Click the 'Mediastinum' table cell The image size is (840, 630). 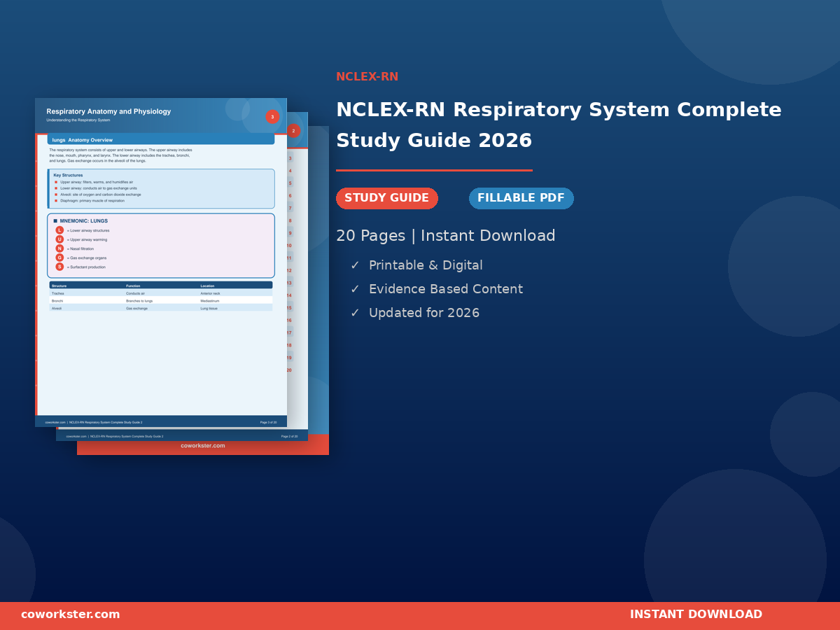209,301
